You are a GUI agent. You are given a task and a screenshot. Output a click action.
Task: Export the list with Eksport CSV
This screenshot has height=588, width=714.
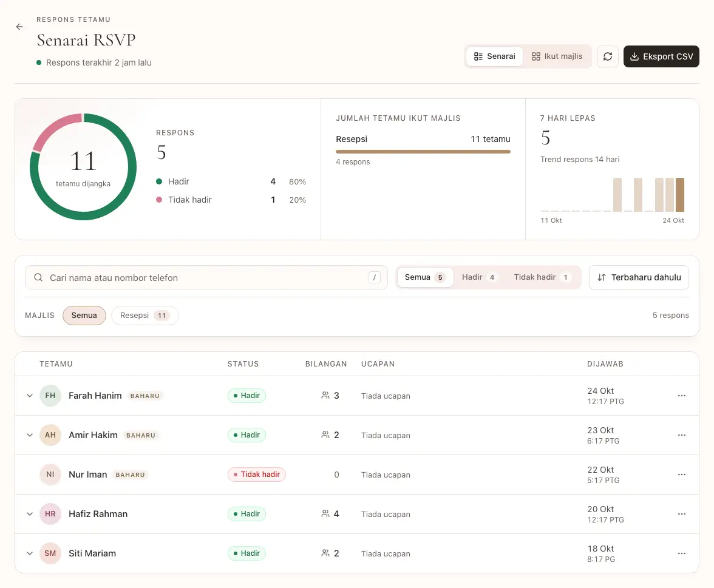[x=661, y=56]
